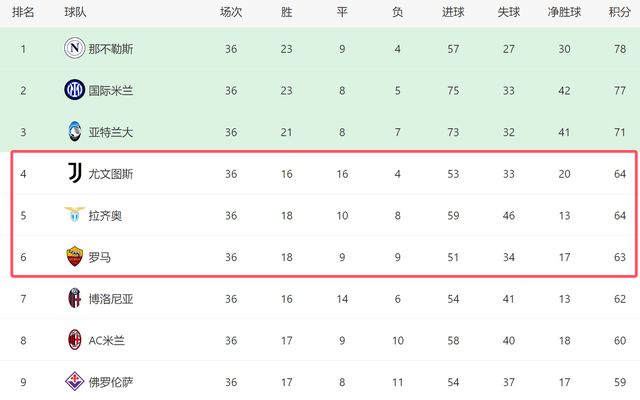Click the 博洛尼亚 team name
This screenshot has height=400, width=640.
coord(111,298)
